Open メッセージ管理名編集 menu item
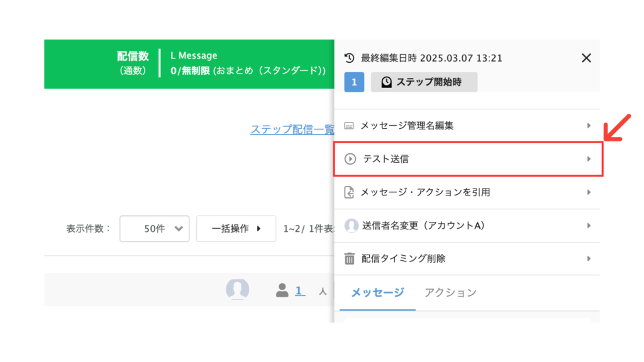 pyautogui.click(x=467, y=126)
